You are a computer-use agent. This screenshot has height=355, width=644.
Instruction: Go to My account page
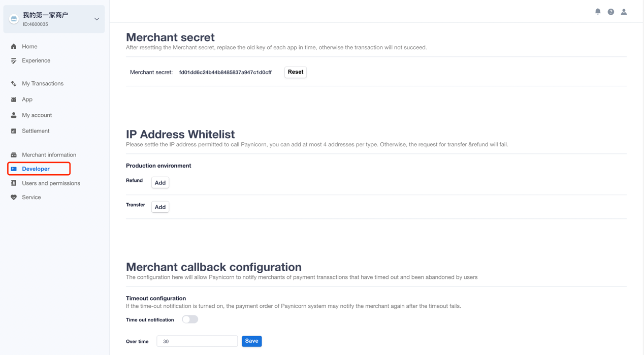pos(37,115)
